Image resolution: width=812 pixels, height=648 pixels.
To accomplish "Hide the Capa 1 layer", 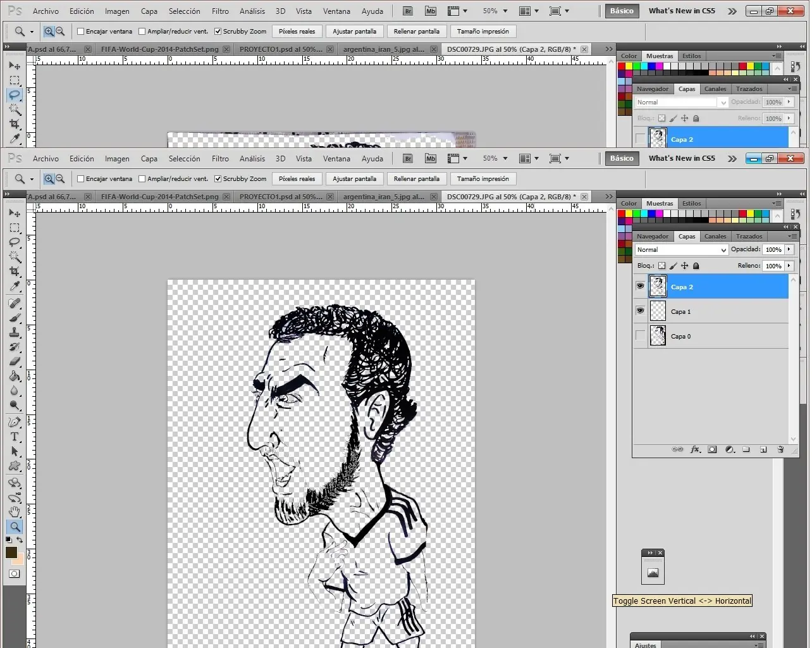I will (x=640, y=311).
